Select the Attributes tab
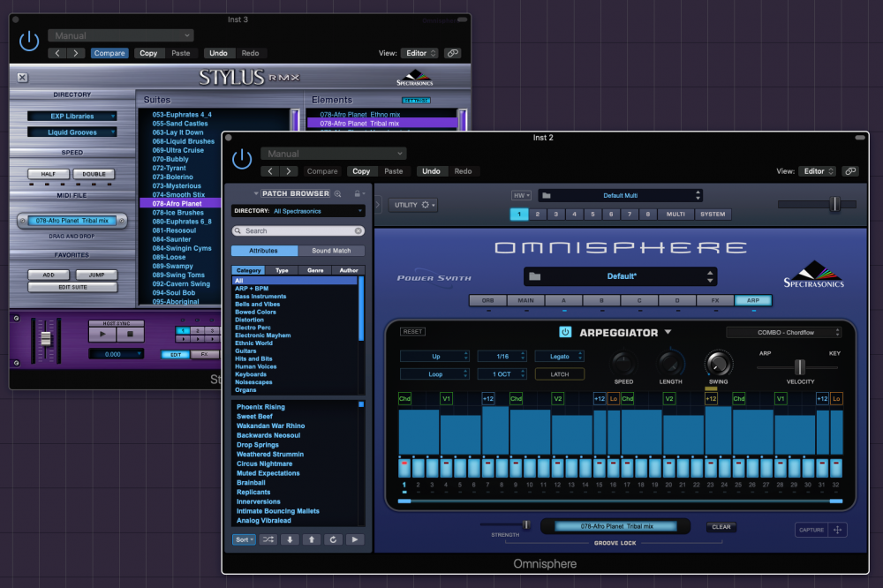 tap(264, 251)
